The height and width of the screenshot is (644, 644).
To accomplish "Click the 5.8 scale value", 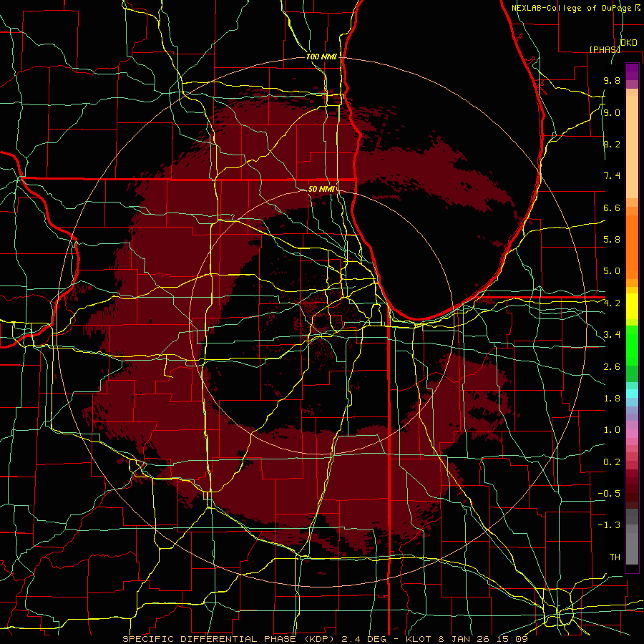I will (x=612, y=239).
